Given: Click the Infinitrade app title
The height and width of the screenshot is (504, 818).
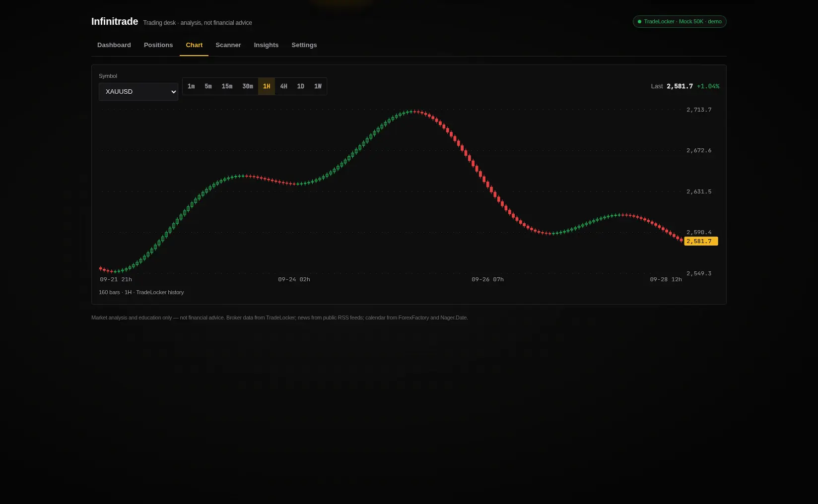Looking at the screenshot, I should point(115,21).
